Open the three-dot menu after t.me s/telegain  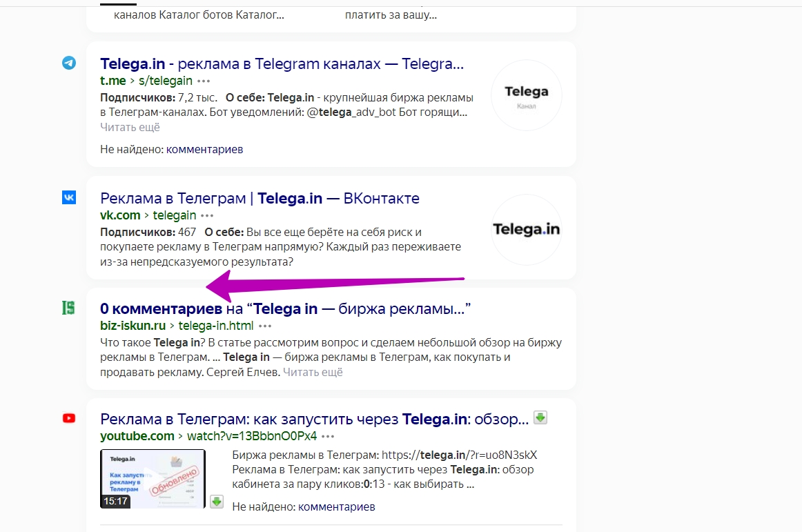point(204,81)
